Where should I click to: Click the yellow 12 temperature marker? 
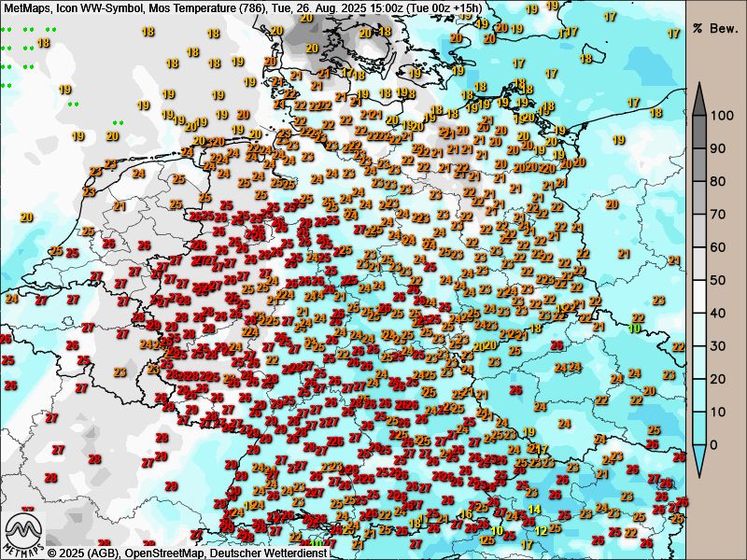point(541,531)
